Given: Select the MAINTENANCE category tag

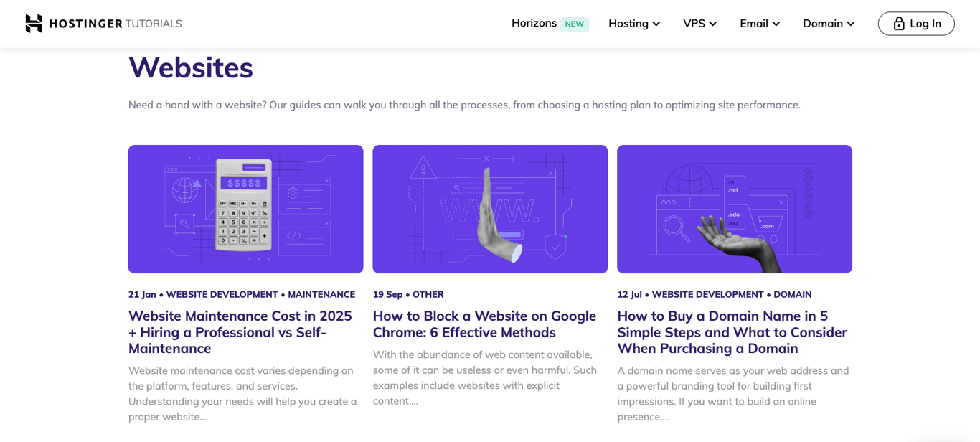Looking at the screenshot, I should tap(321, 294).
